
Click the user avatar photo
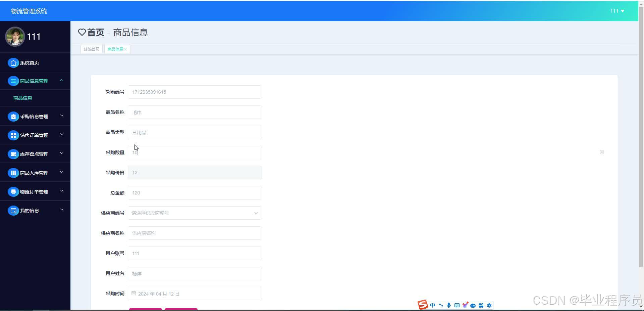tap(15, 37)
